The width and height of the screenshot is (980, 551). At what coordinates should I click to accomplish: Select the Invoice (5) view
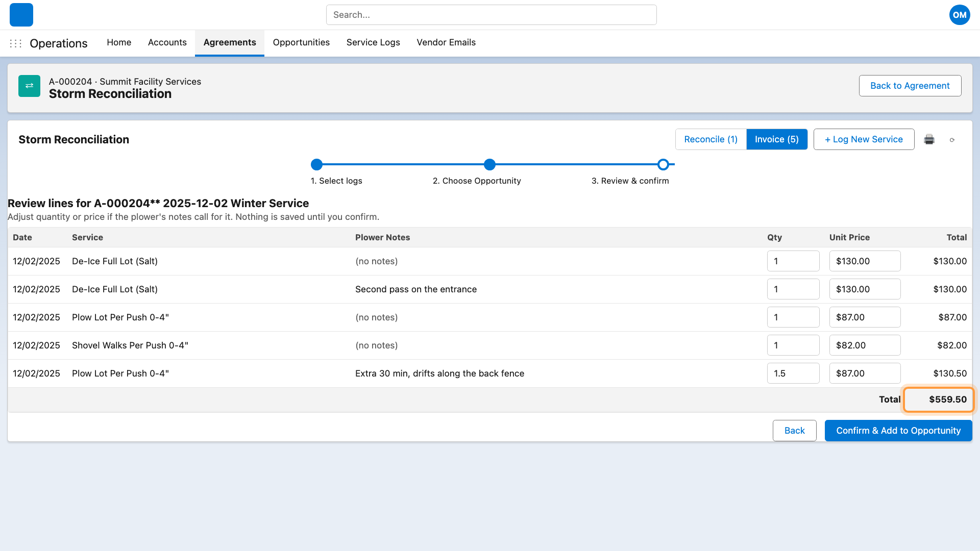tap(776, 139)
